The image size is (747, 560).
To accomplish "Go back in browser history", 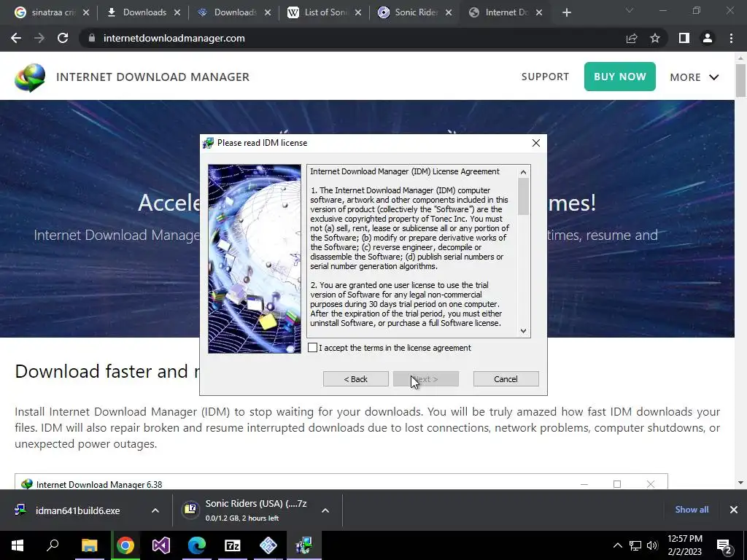I will (x=16, y=38).
